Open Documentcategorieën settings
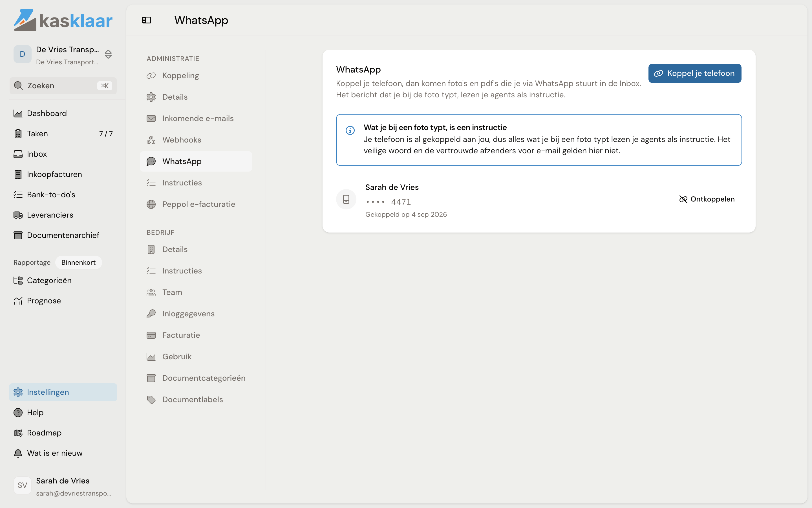 pos(196,378)
